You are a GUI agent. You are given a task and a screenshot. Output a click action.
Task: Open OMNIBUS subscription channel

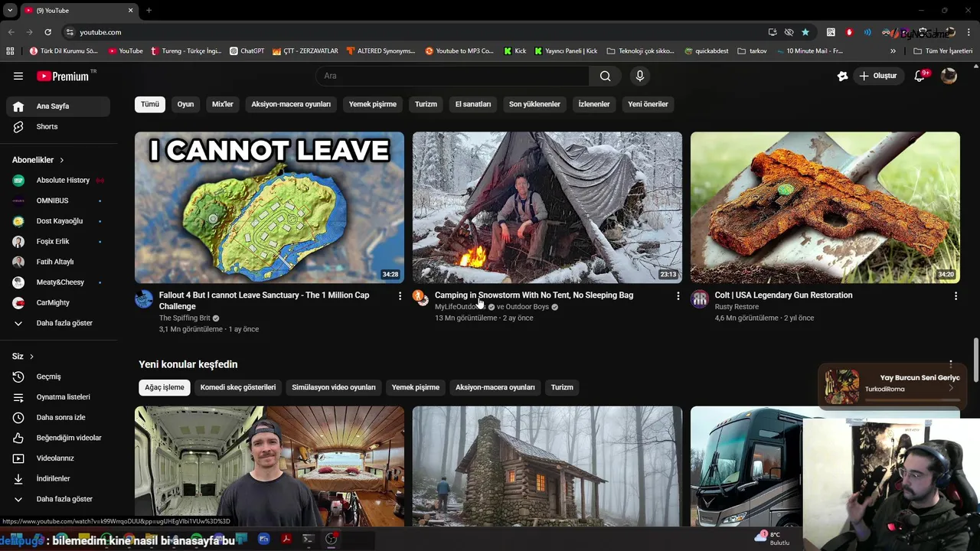click(58, 201)
